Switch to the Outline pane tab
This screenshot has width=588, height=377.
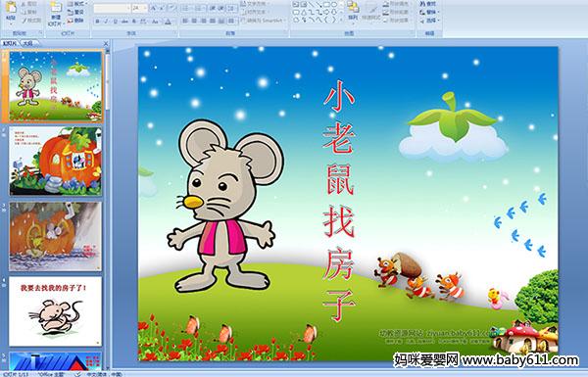pos(27,43)
